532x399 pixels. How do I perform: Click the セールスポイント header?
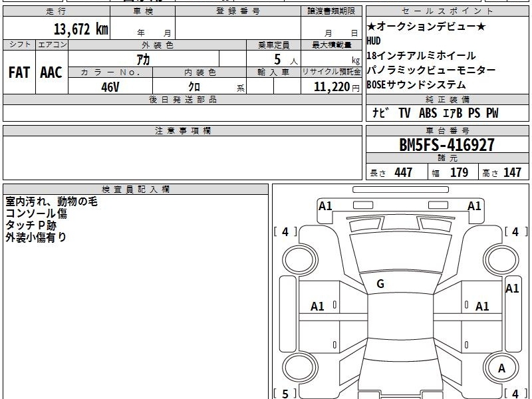tap(447, 11)
